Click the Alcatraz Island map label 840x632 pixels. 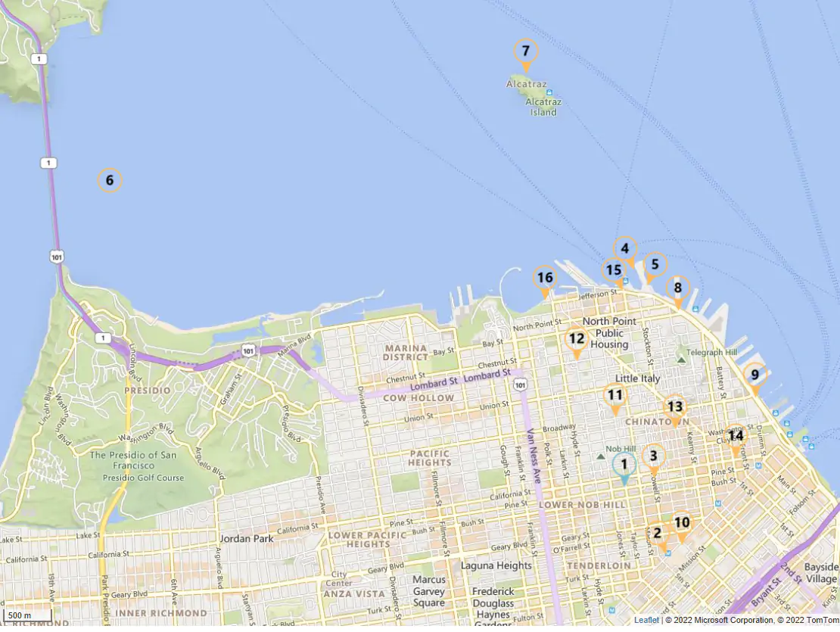coord(543,107)
